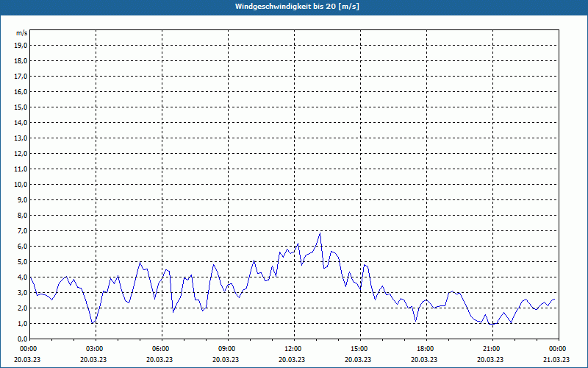
Task: Click the 20.03.23 date under 12:00
Action: click(x=292, y=359)
